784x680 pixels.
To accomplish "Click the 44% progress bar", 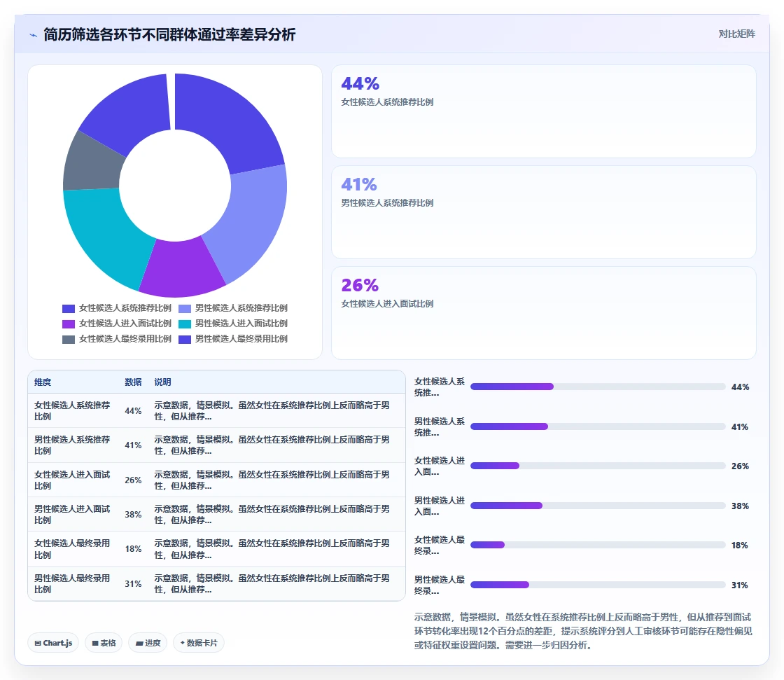I will [x=598, y=387].
